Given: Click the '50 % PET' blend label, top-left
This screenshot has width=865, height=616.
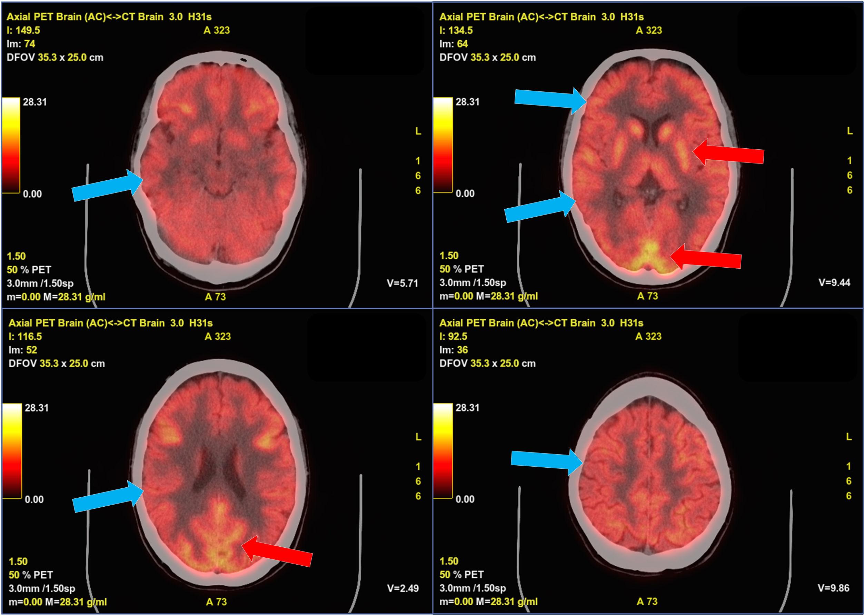Looking at the screenshot, I should (29, 270).
